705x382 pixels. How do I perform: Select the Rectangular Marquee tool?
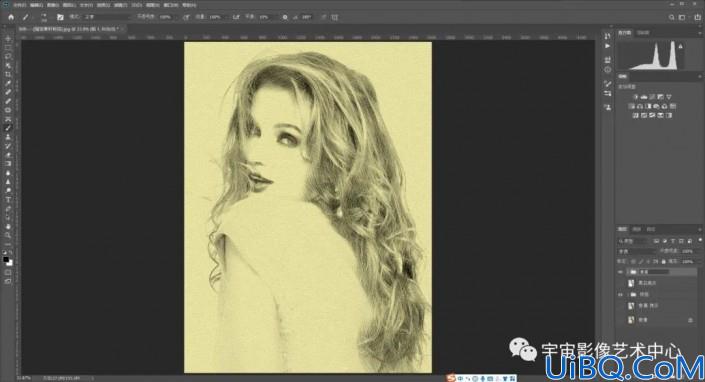point(8,48)
